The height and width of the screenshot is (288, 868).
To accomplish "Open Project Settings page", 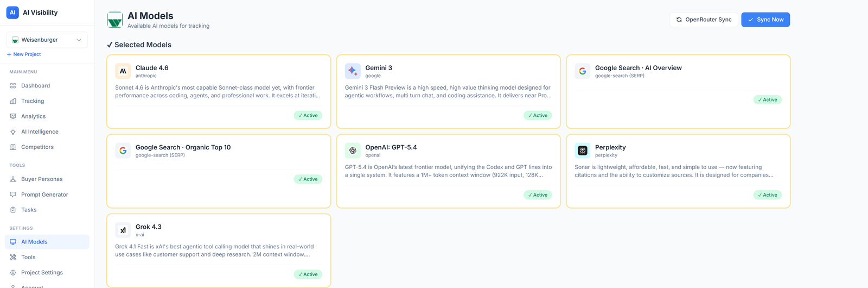I will pyautogui.click(x=47, y=273).
